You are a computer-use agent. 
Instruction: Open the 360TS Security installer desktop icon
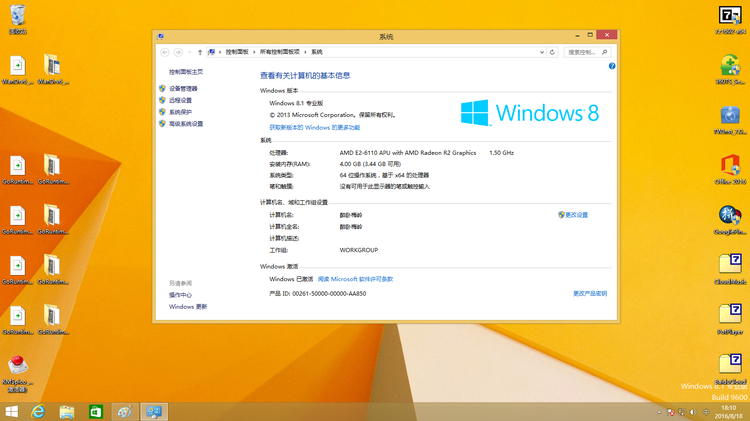pos(730,70)
